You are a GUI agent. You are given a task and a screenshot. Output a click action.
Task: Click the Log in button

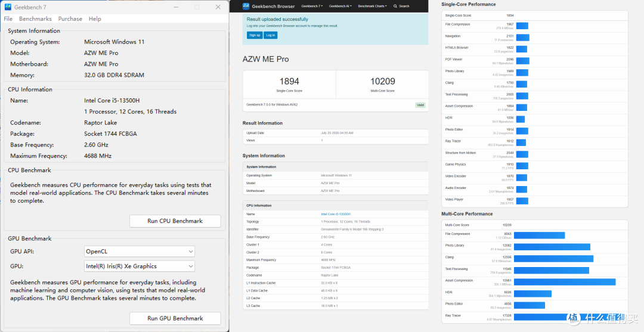271,35
